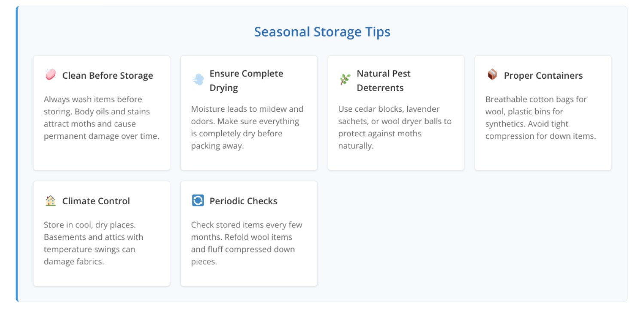
Task: Click the basements and attics description text
Action: [x=94, y=243]
